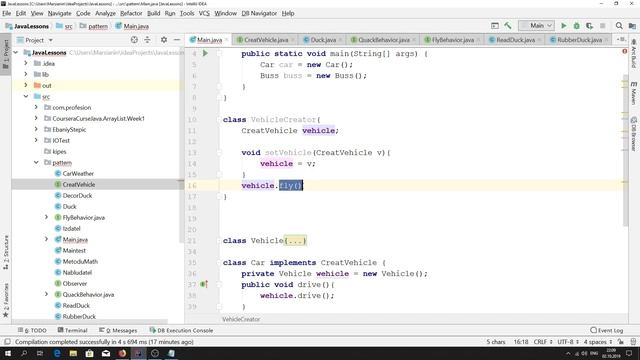The height and width of the screenshot is (360, 640).
Task: Open Project panel settings gear
Action: coord(164,40)
